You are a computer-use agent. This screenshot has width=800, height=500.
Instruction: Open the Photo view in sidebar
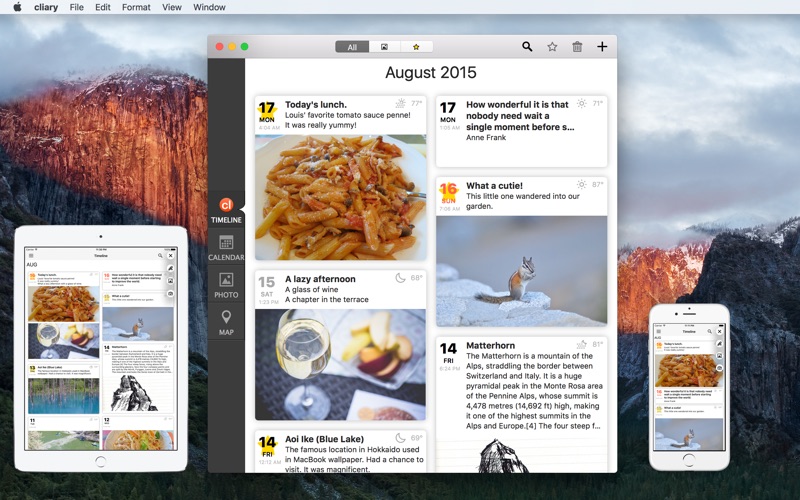click(x=226, y=285)
